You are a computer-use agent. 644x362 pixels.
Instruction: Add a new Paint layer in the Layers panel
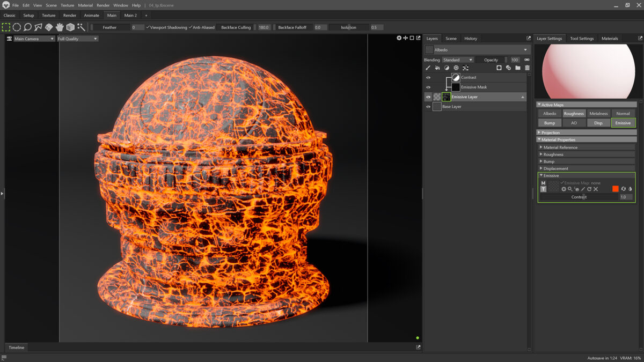[x=429, y=68]
